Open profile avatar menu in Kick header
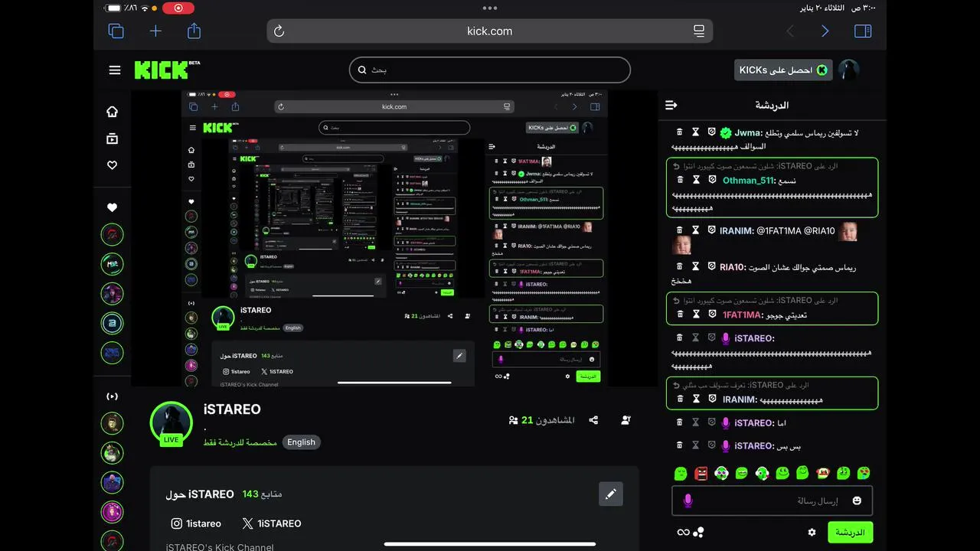This screenshot has width=980, height=551. [x=848, y=70]
